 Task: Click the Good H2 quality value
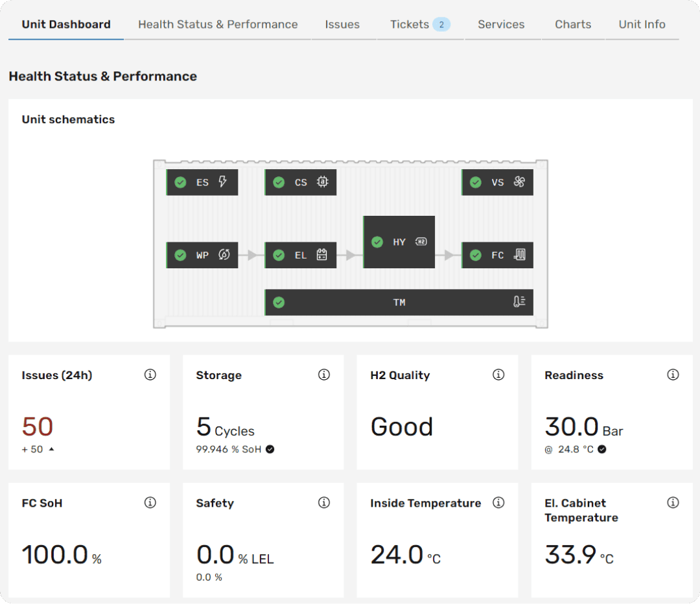402,427
